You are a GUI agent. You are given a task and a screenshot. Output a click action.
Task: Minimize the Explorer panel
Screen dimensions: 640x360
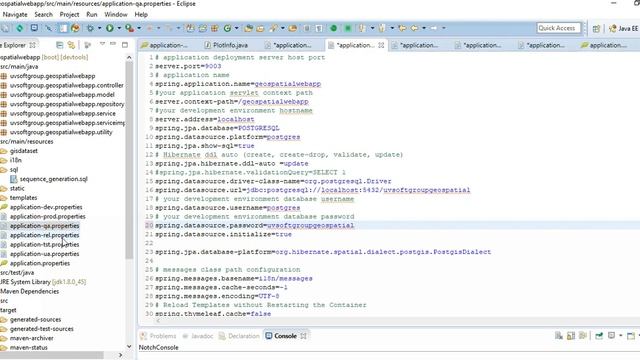pyautogui.click(x=113, y=44)
